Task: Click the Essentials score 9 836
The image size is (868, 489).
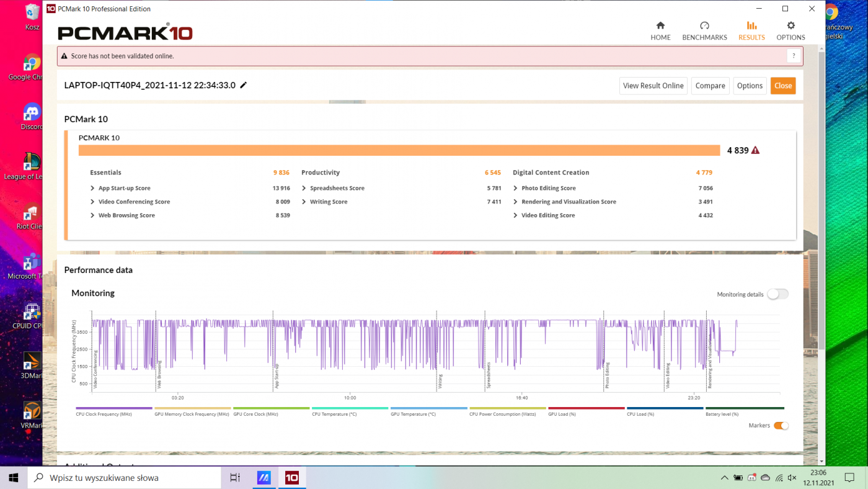Action: tap(281, 173)
